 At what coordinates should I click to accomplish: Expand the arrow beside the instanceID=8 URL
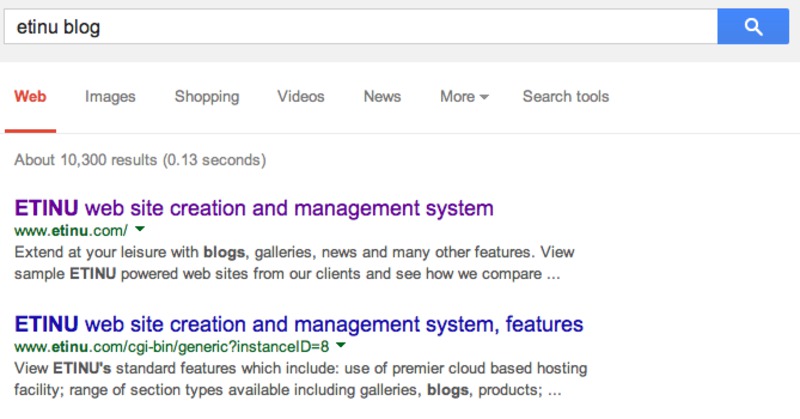pos(341,346)
